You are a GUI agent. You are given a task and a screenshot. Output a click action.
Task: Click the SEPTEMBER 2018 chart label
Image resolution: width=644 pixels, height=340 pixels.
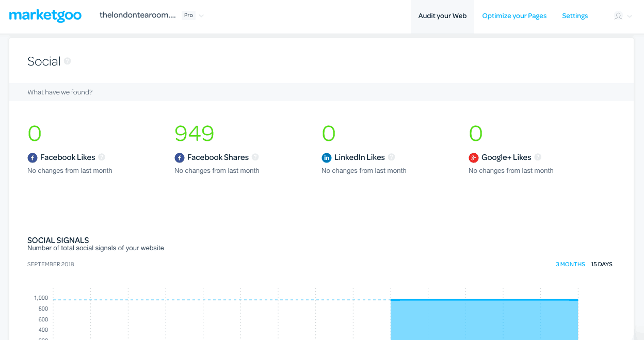tap(51, 264)
